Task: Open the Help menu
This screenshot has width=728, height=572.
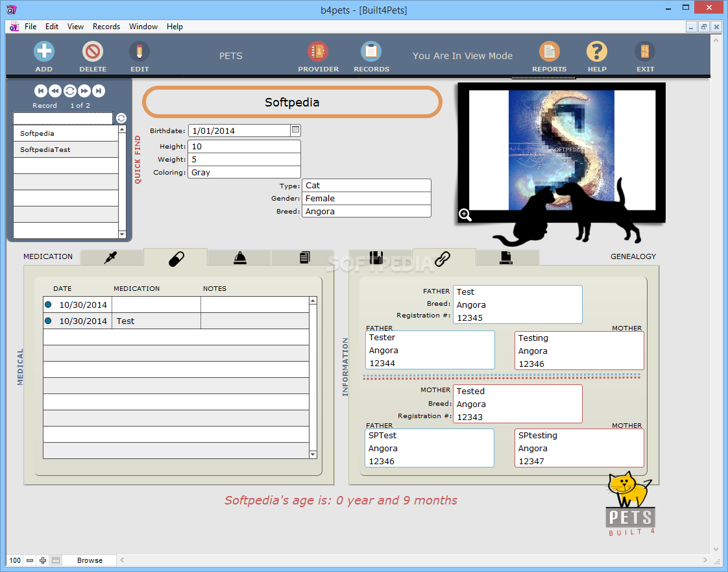Action: (175, 27)
